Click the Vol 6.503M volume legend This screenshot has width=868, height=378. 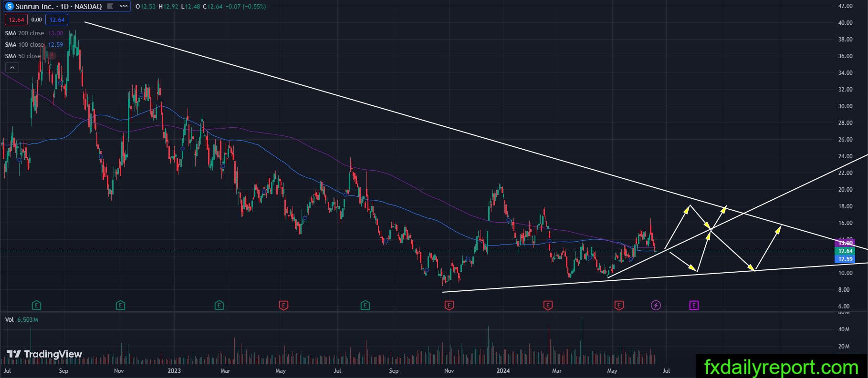[x=21, y=319]
